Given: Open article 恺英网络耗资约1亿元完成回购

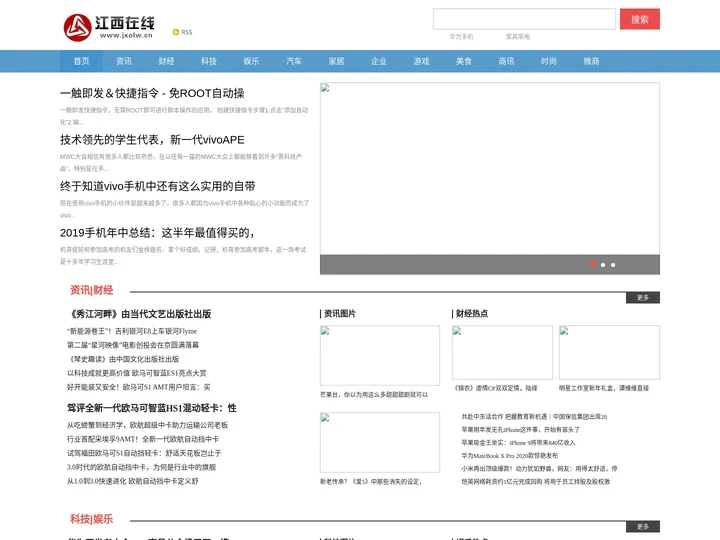Looking at the screenshot, I should pos(536,482).
